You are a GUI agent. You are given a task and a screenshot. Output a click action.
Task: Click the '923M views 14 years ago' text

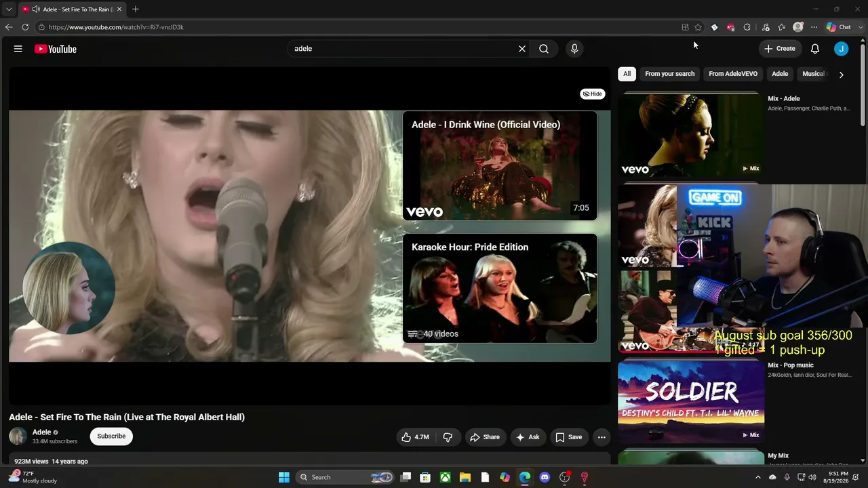[51, 462]
